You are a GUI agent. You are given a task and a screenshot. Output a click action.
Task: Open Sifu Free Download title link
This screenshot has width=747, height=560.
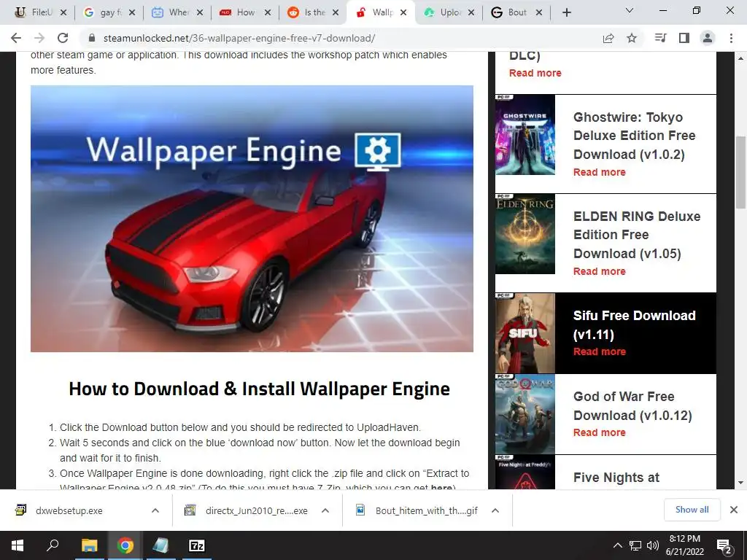tap(634, 324)
